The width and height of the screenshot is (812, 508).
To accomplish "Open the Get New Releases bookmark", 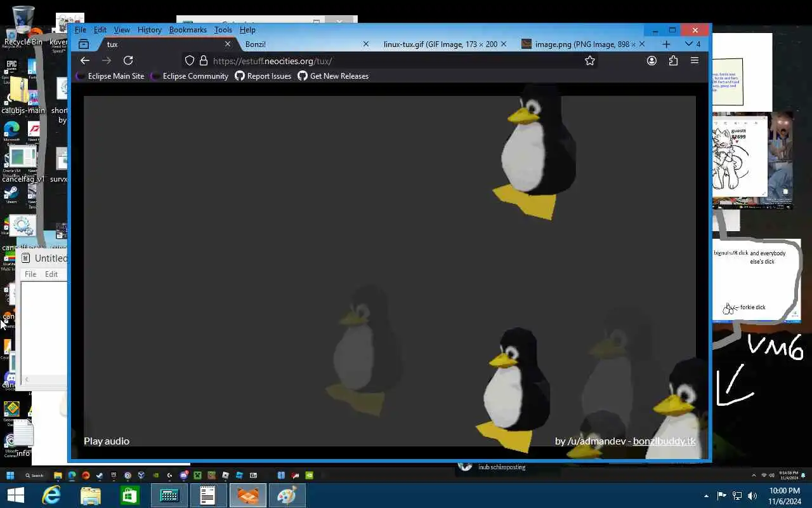I will (333, 76).
